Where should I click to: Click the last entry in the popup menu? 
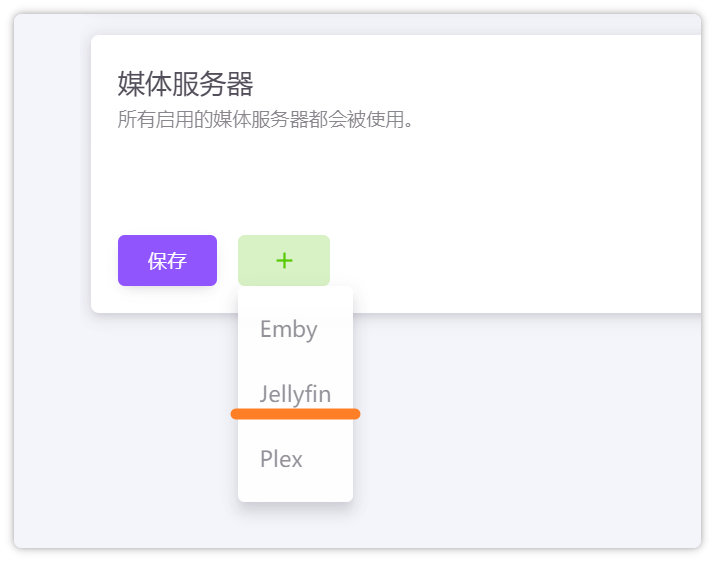pos(281,459)
